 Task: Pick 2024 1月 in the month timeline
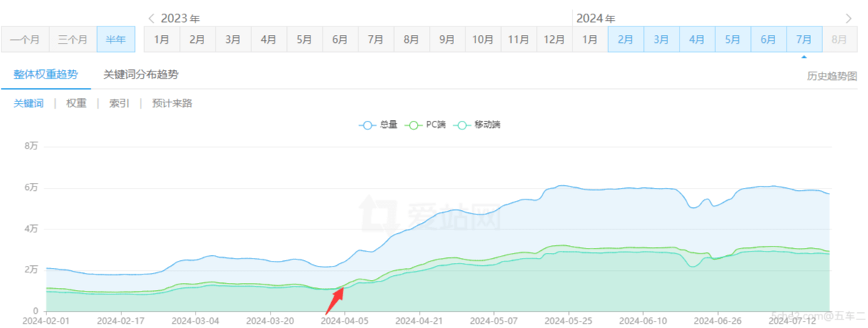click(590, 39)
